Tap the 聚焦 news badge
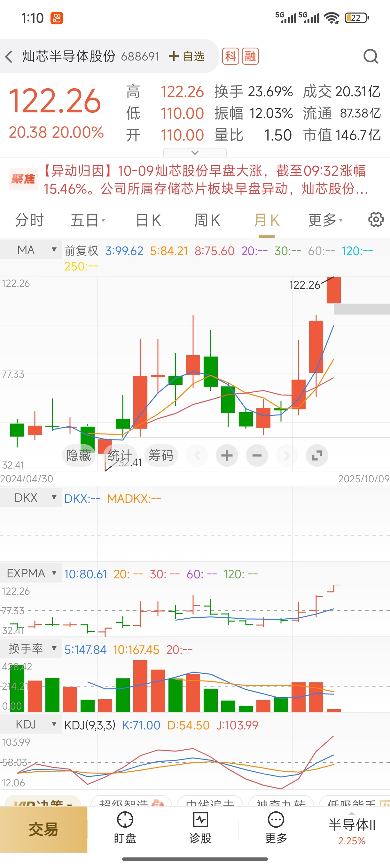 (23, 179)
